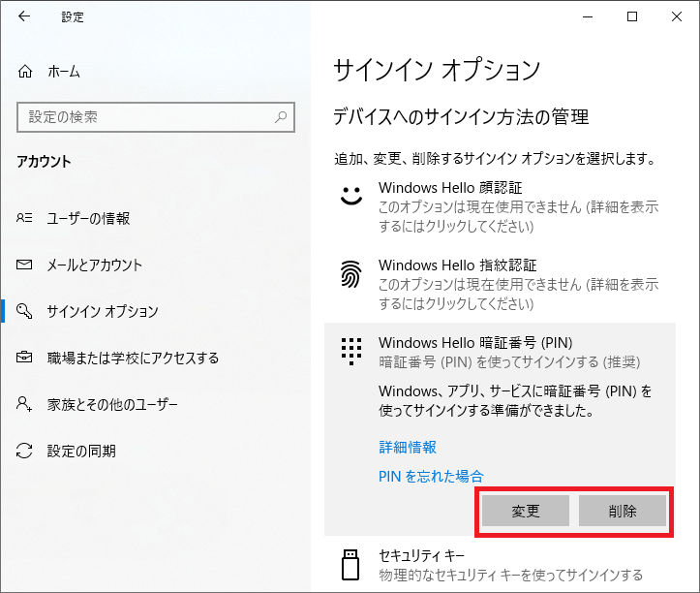
Task: Click the Windows Hello face smiley icon
Action: point(351,196)
